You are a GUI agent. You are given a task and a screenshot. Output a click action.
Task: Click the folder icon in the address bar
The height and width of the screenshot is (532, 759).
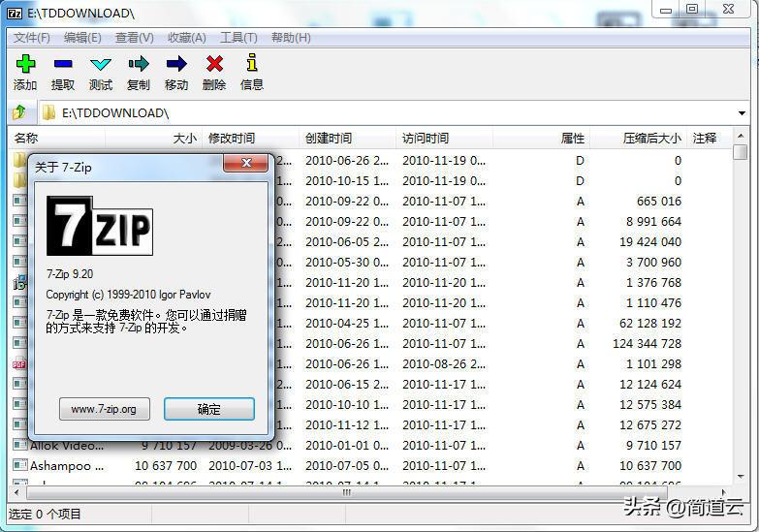tap(48, 112)
